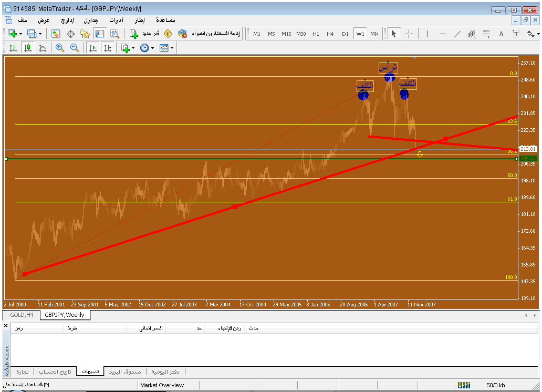Pick the Fibonacci retracement tool
Viewport: 542px width, 392px height.
[486, 34]
